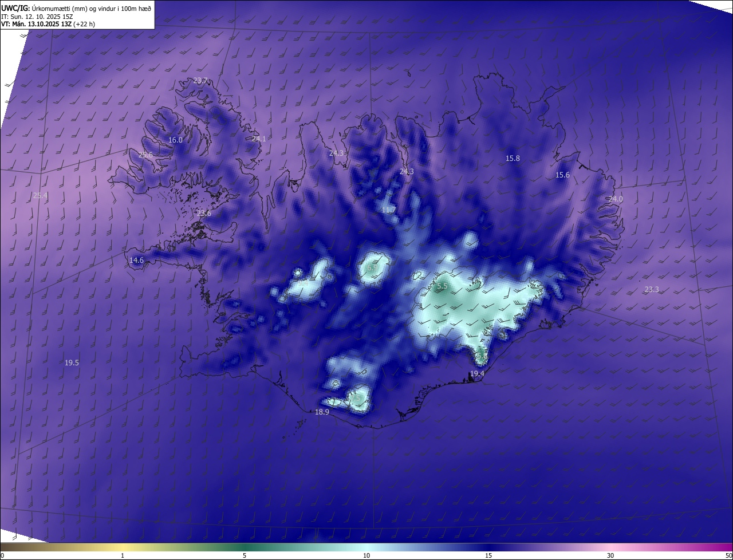Select the 19.5 value over the ocean
The height and width of the screenshot is (560, 733).
pos(72,363)
